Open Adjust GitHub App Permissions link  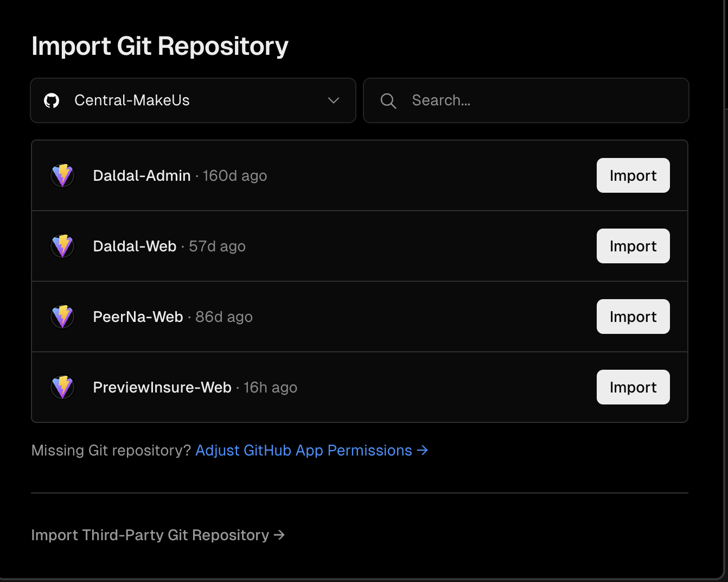304,451
